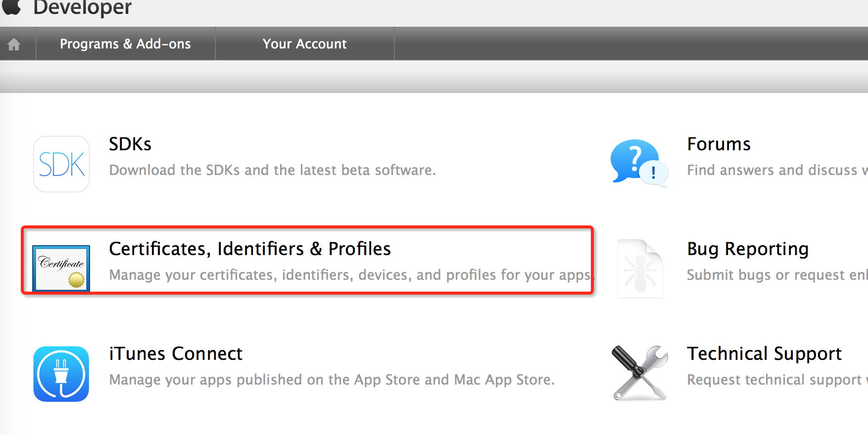The width and height of the screenshot is (868, 435).
Task: Open the Programs & Add-ons menu
Action: [125, 44]
